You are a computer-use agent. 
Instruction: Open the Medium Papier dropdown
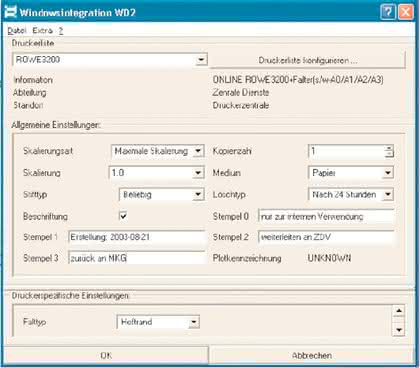click(x=388, y=173)
